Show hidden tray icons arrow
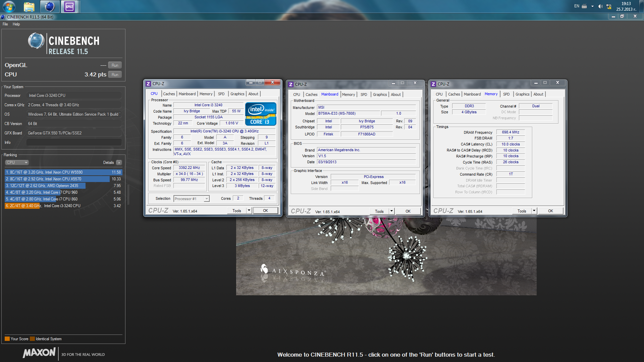The width and height of the screenshot is (644, 362). (x=592, y=6)
